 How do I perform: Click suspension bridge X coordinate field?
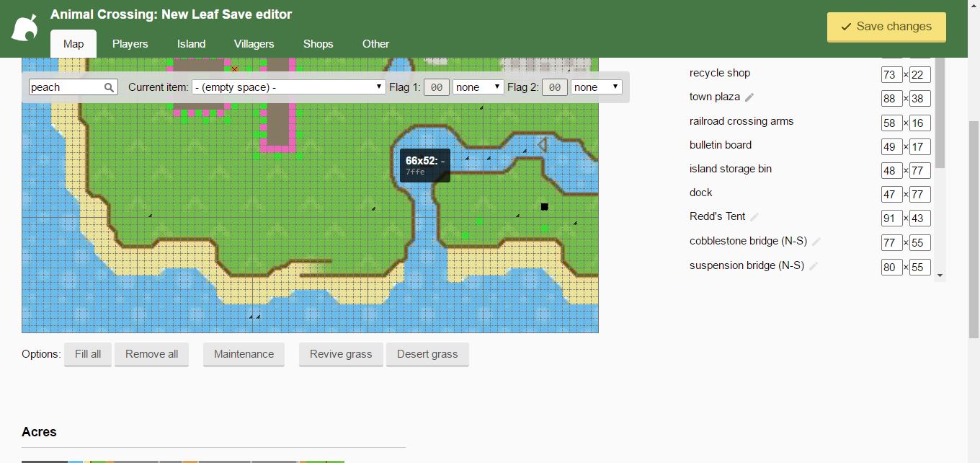point(891,267)
